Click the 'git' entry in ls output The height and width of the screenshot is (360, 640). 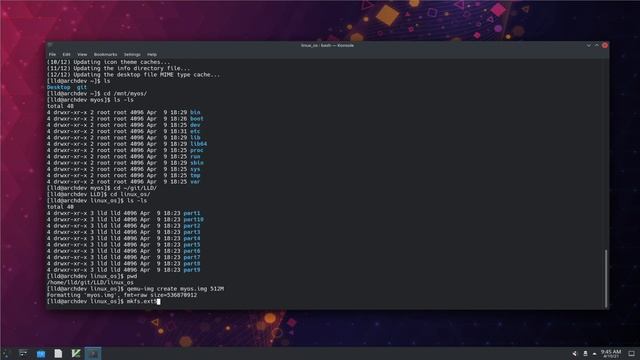[82, 87]
